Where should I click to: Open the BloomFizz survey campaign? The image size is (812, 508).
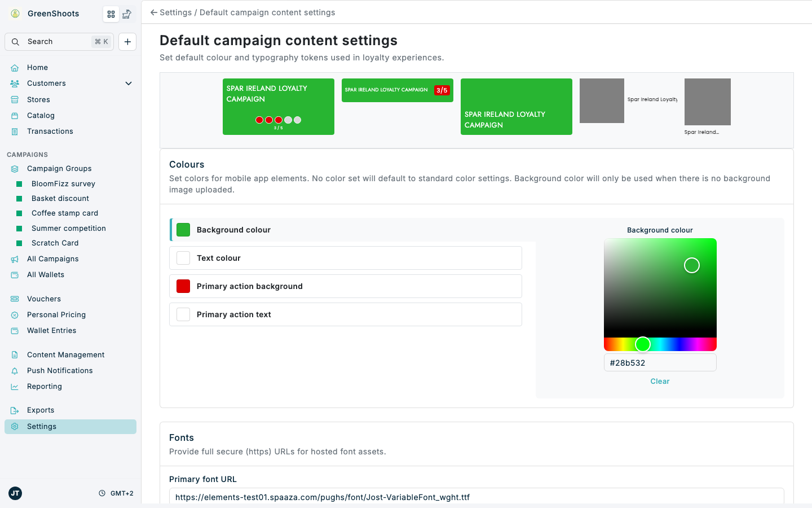(63, 184)
